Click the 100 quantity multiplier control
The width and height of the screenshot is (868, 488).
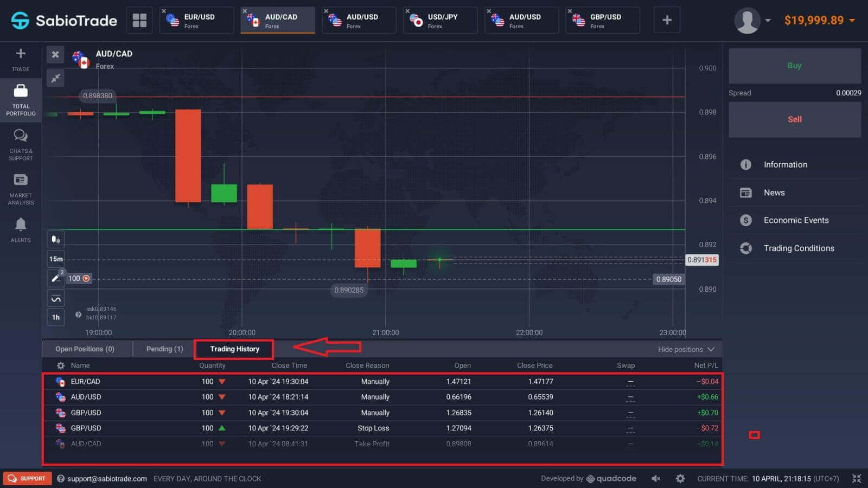coord(78,278)
